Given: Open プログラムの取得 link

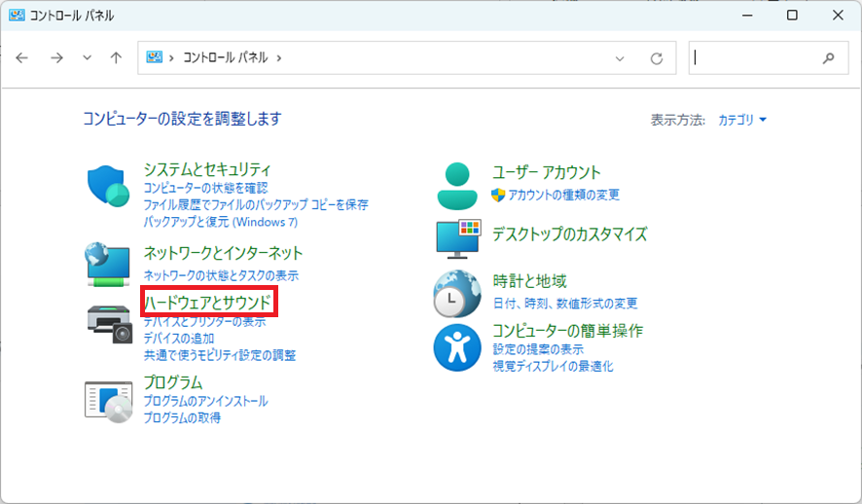Looking at the screenshot, I should (x=182, y=418).
